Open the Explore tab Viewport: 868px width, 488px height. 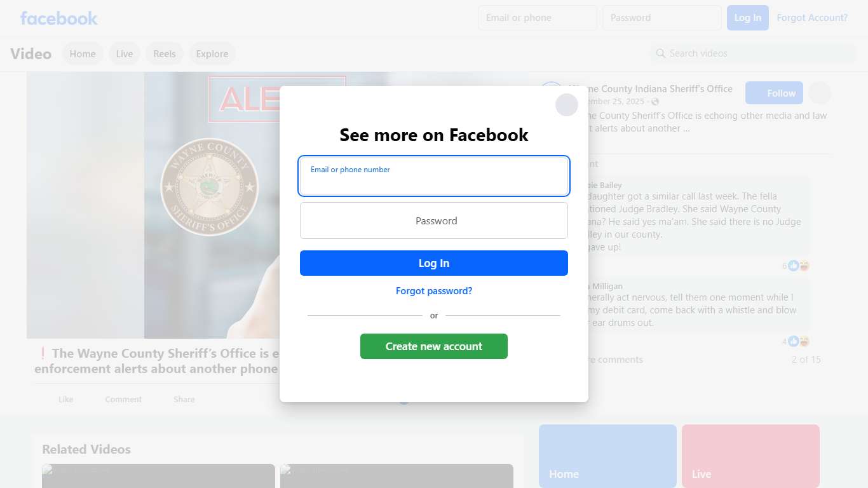(x=212, y=53)
